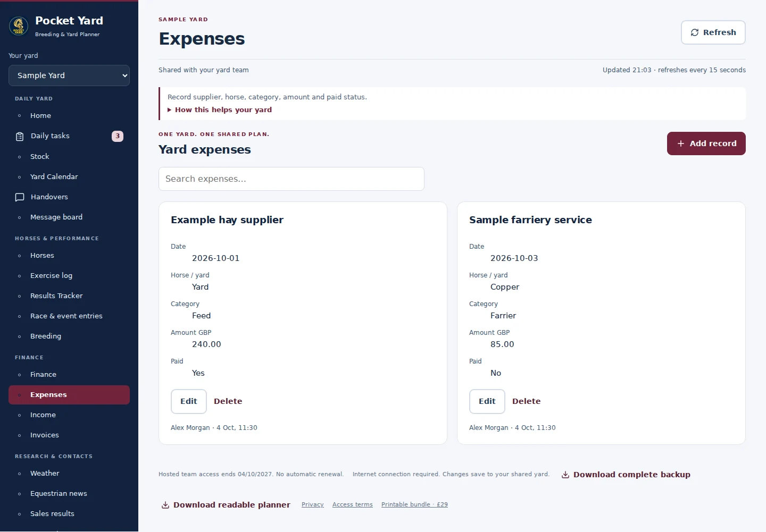This screenshot has width=766, height=532.
Task: Delete the Example hay supplier expense
Action: (228, 401)
